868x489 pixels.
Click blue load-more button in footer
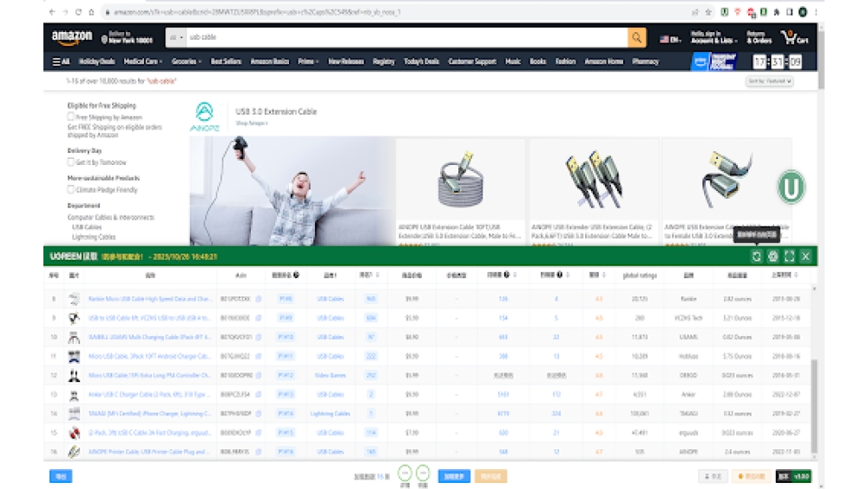[x=454, y=476]
